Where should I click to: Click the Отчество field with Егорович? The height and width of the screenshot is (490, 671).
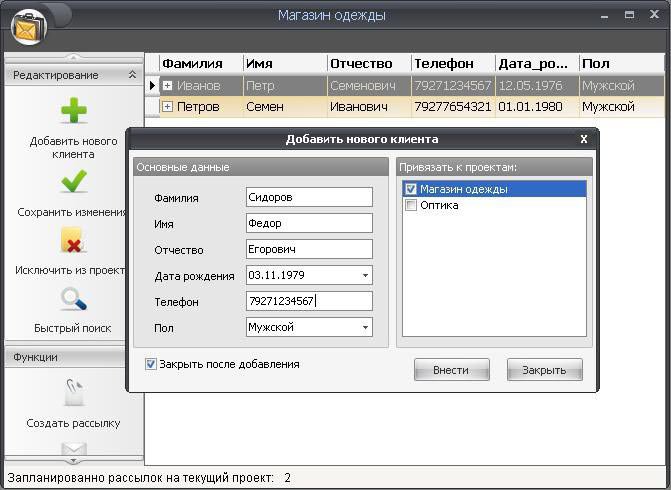pos(309,249)
